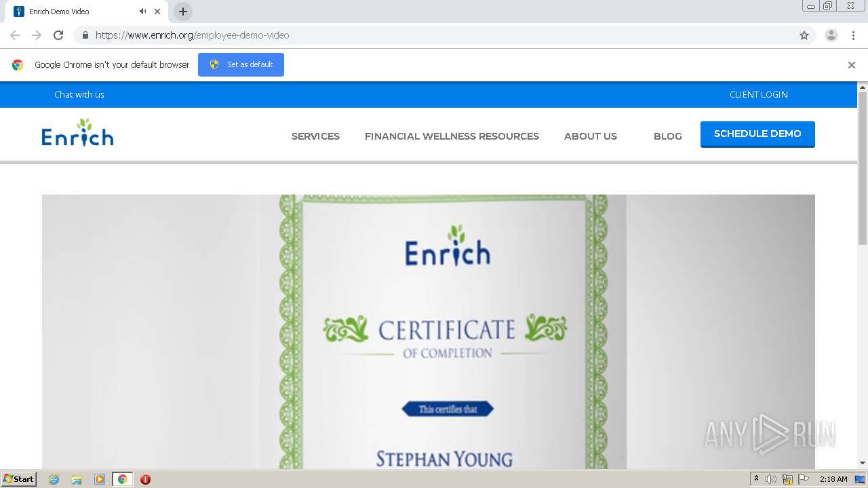Go to the BLOG page

(668, 136)
